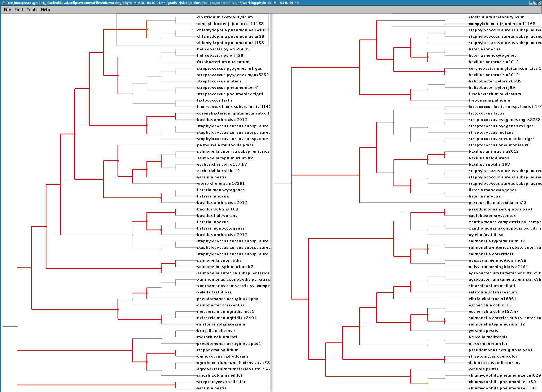Select vibrio cholerae n16961 in right tree
Screen dimensions: 542x392
click(x=492, y=299)
